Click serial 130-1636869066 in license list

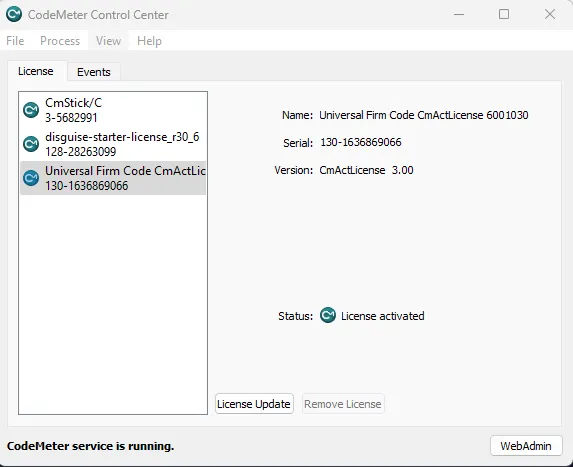point(87,186)
